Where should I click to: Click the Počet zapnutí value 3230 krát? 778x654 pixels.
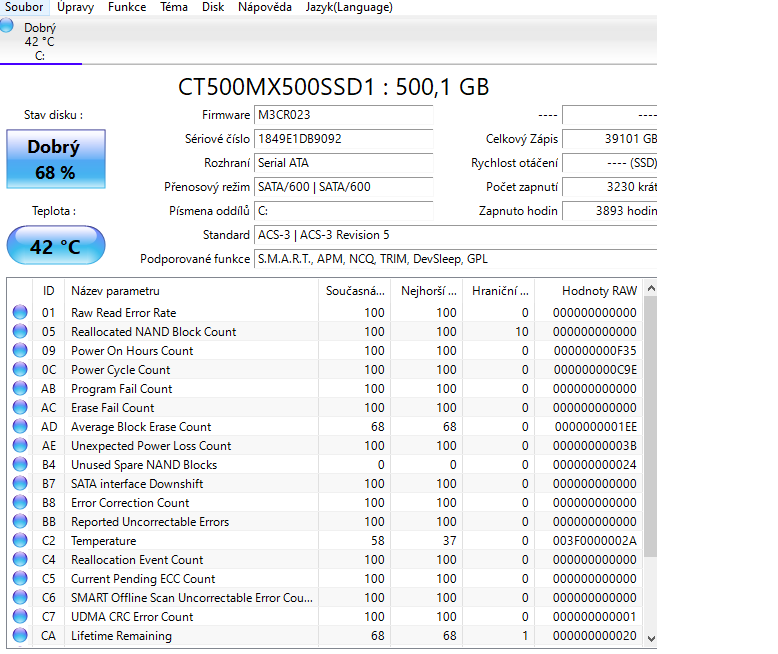(x=610, y=187)
